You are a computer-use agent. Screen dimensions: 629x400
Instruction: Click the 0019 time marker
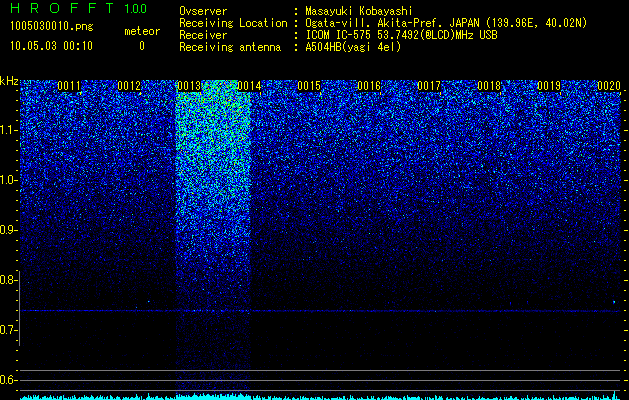tap(549, 86)
